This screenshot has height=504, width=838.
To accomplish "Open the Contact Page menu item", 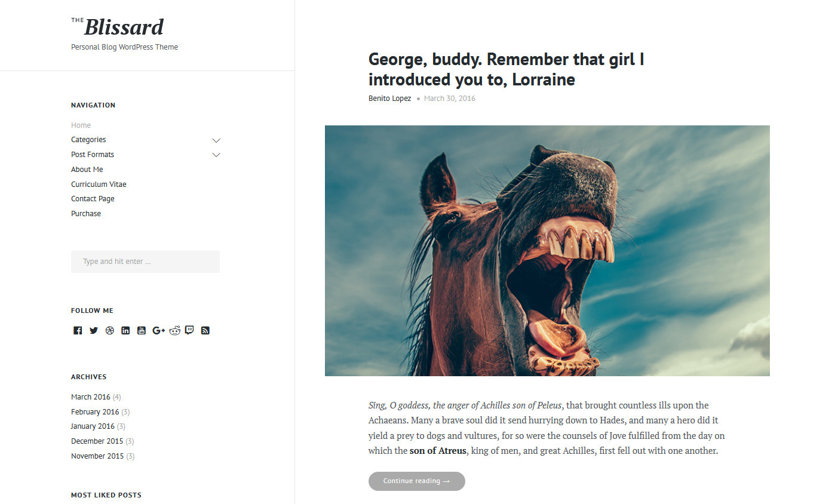I will coord(93,199).
